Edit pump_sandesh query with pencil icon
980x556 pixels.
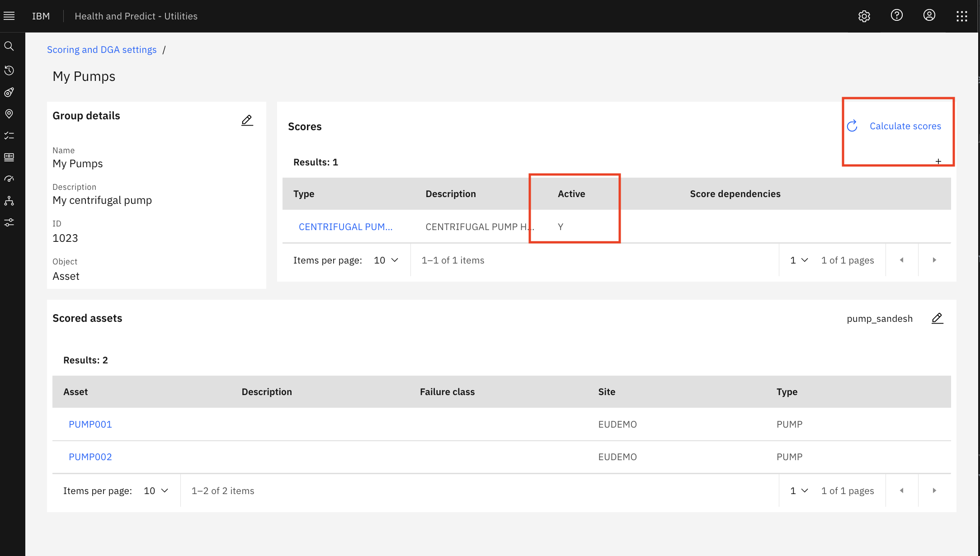click(x=937, y=318)
